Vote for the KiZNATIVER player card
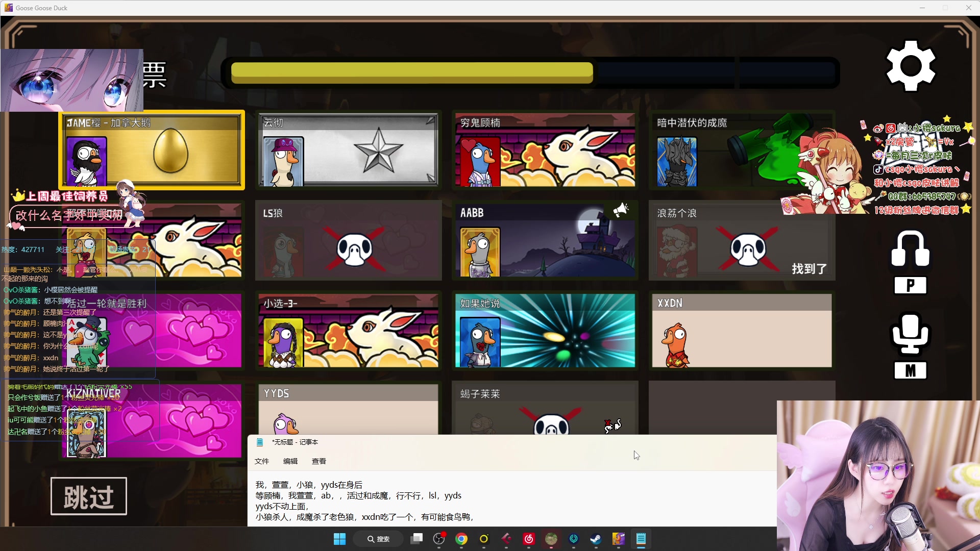 pos(152,420)
